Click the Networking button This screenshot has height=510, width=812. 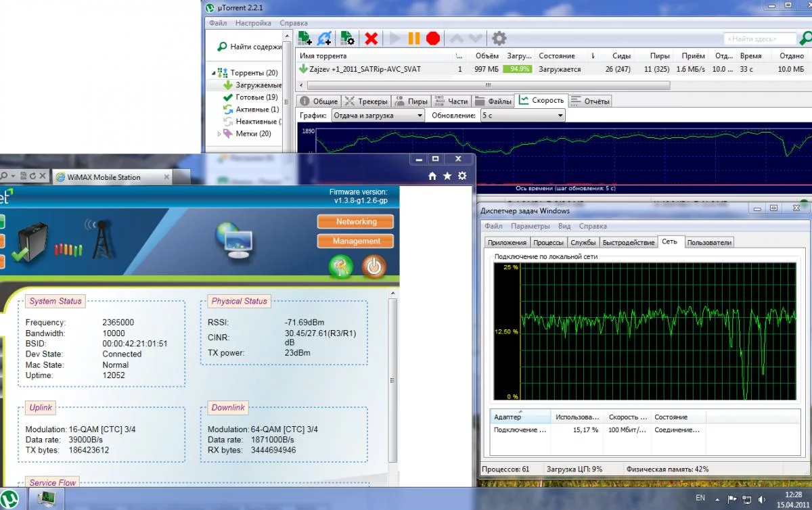click(356, 222)
